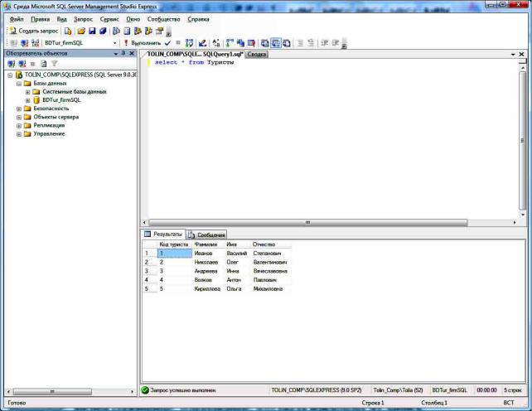
Task: Click the specify template parameters icon
Action: tap(216, 43)
